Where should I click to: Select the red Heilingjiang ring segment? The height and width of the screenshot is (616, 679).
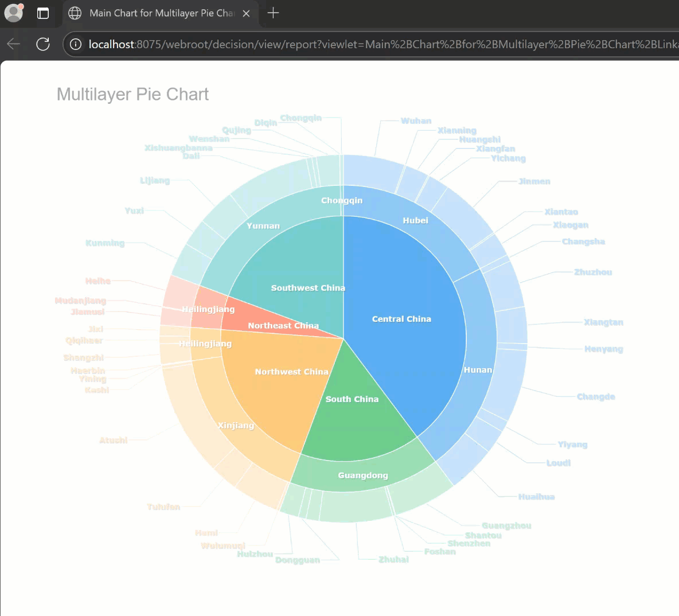[x=208, y=309]
